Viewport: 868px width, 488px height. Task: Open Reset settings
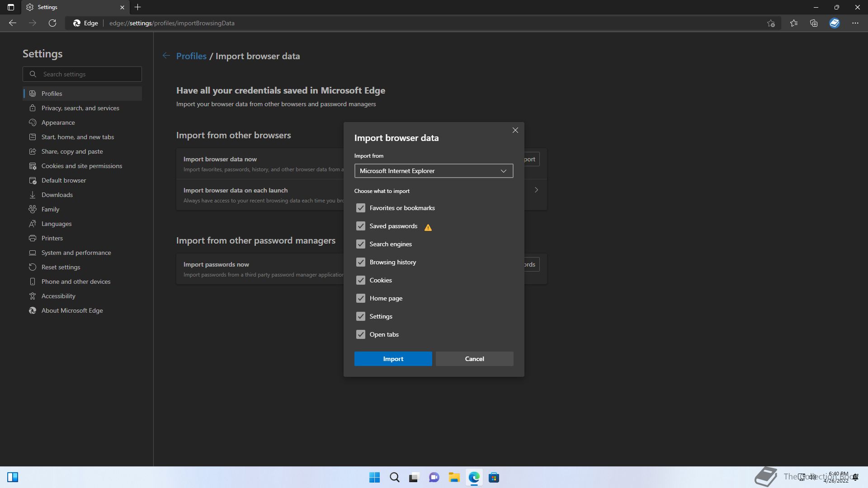click(x=82, y=267)
